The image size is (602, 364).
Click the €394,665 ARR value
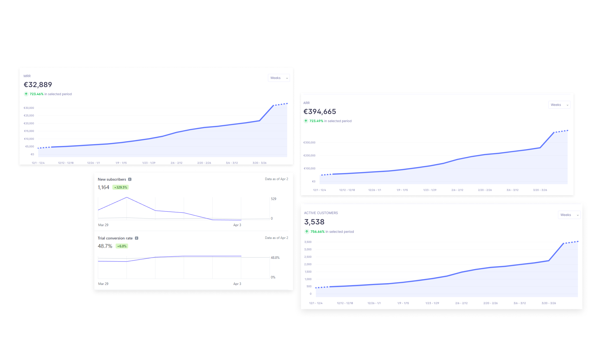(320, 112)
